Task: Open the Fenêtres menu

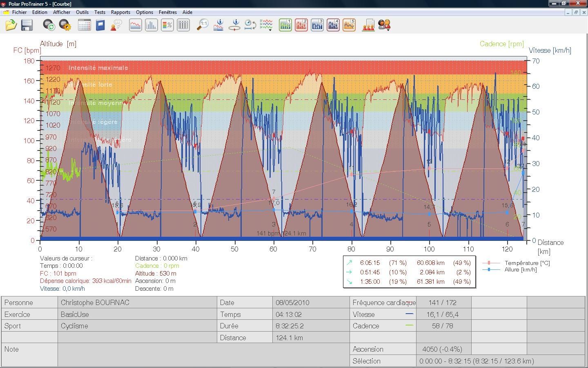Action: [168, 12]
